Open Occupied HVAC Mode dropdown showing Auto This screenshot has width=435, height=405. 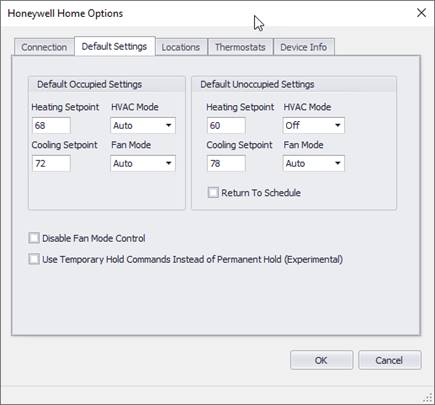point(143,125)
